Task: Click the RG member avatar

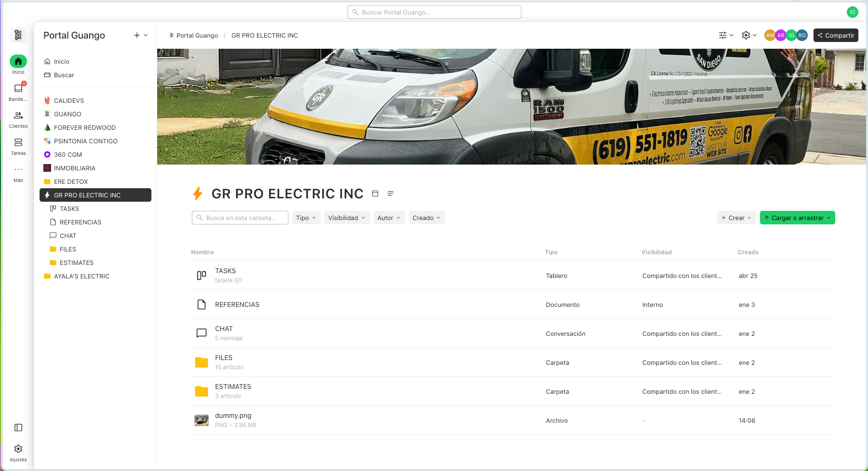Action: point(802,35)
